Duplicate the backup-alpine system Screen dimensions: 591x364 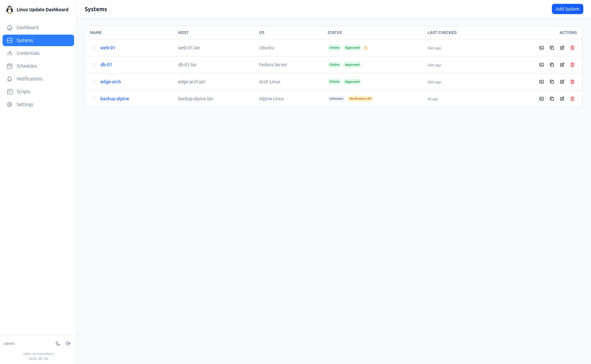552,99
